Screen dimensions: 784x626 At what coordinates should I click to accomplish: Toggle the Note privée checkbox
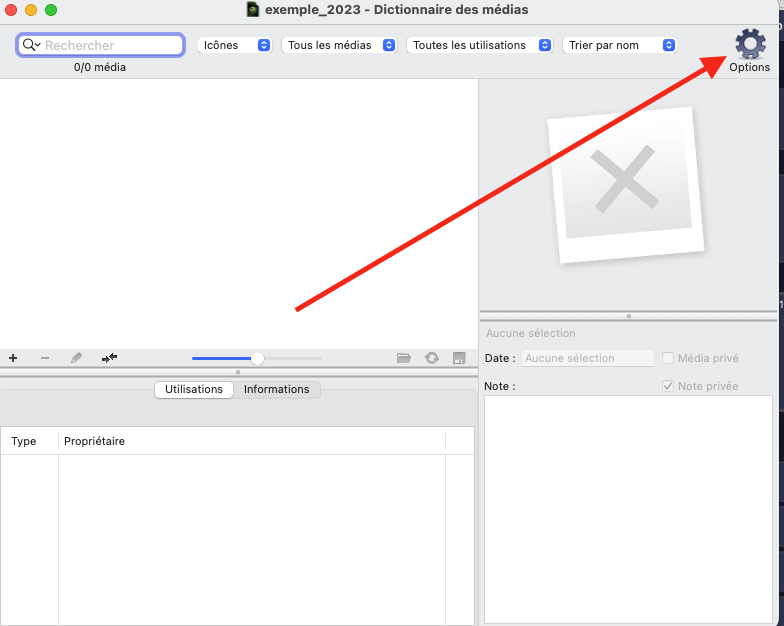pyautogui.click(x=668, y=386)
